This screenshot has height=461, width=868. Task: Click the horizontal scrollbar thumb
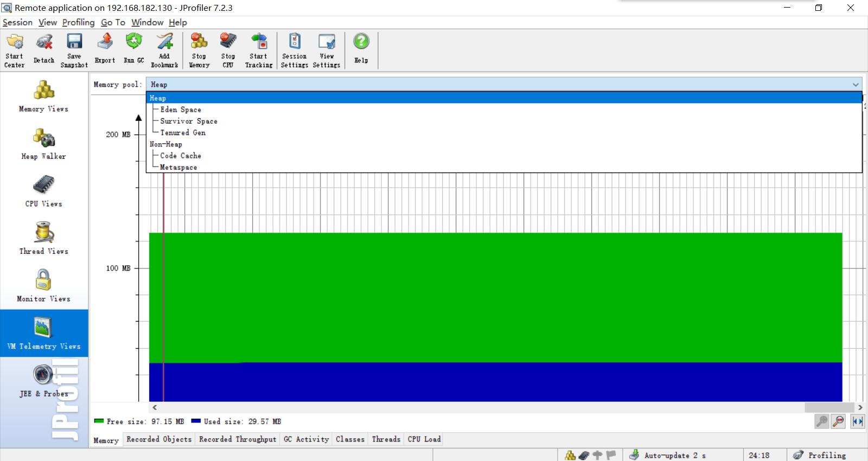pos(829,407)
